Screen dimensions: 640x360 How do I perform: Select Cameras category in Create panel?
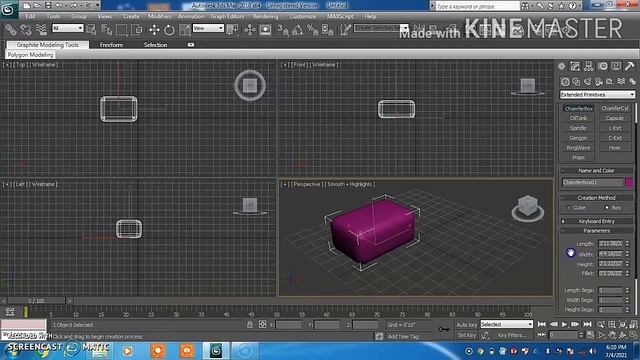(599, 82)
